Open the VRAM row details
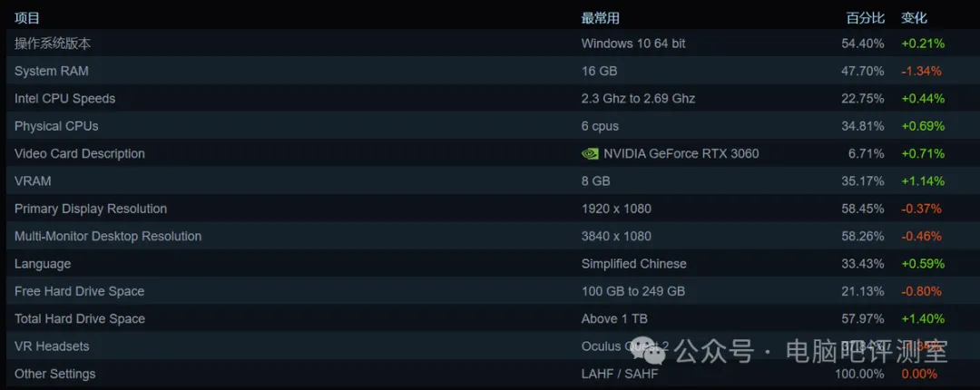Screen dimensions: 980x390 490,180
